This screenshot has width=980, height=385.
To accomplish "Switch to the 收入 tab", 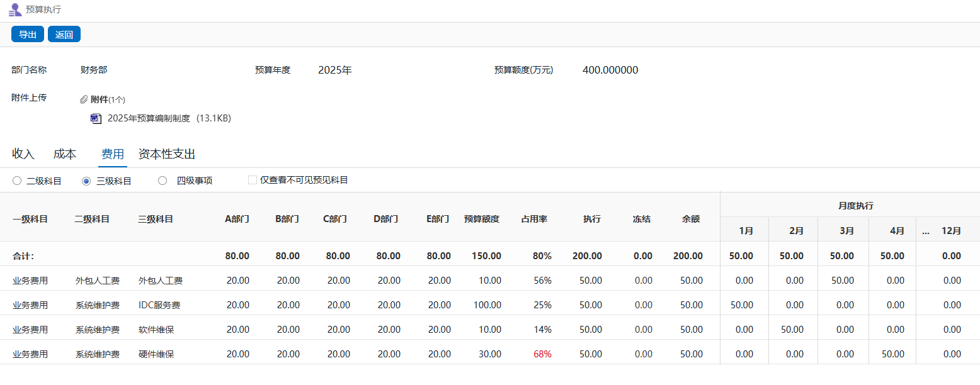I will 23,154.
